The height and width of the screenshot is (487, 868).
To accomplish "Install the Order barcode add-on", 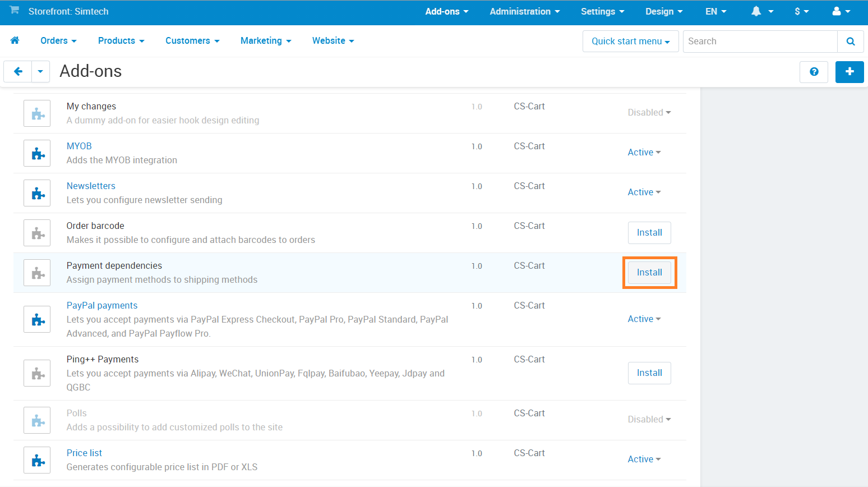I will tap(649, 233).
